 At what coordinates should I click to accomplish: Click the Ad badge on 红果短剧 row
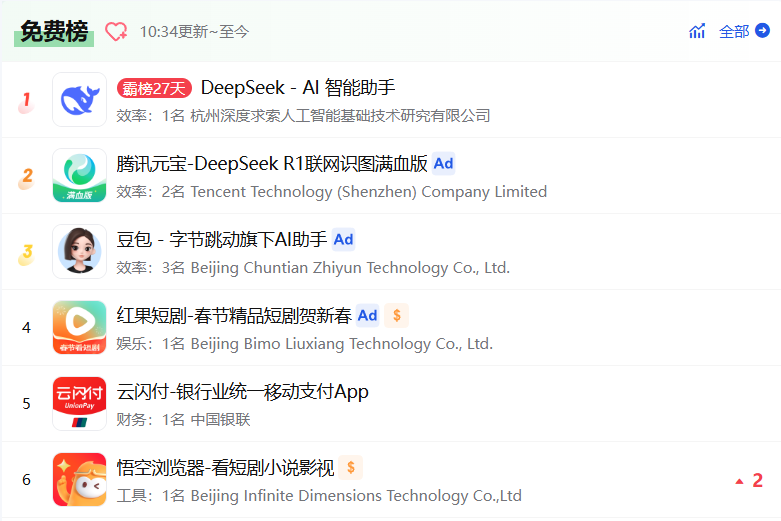coord(368,315)
